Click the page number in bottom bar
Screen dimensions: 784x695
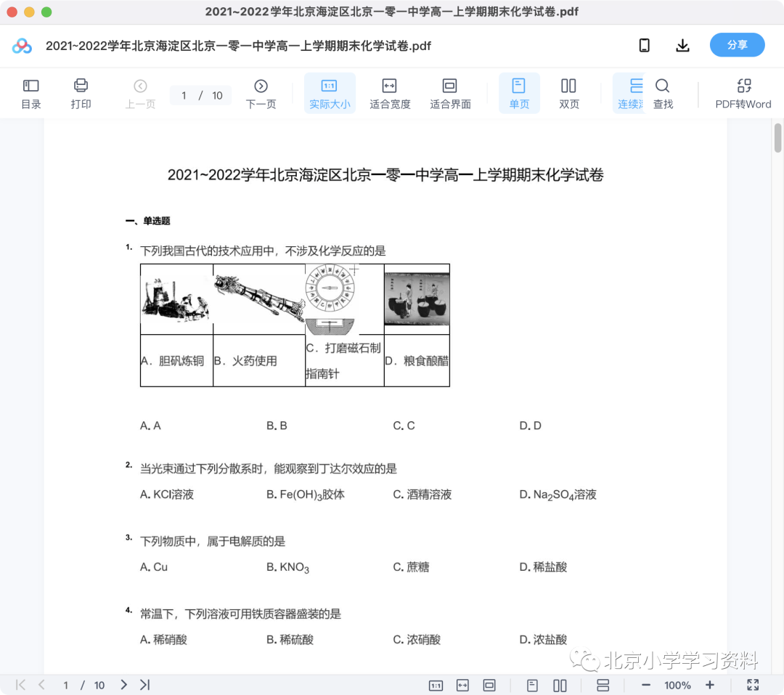65,686
